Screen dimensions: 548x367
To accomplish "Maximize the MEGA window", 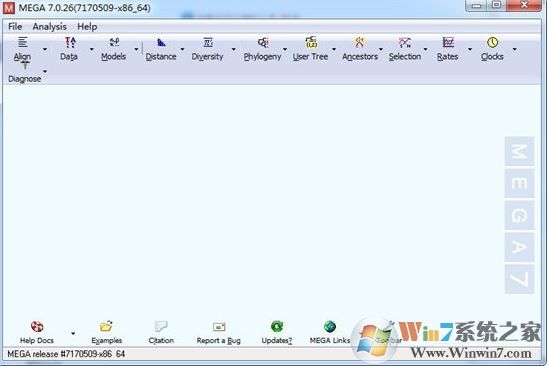I will 496,6.
